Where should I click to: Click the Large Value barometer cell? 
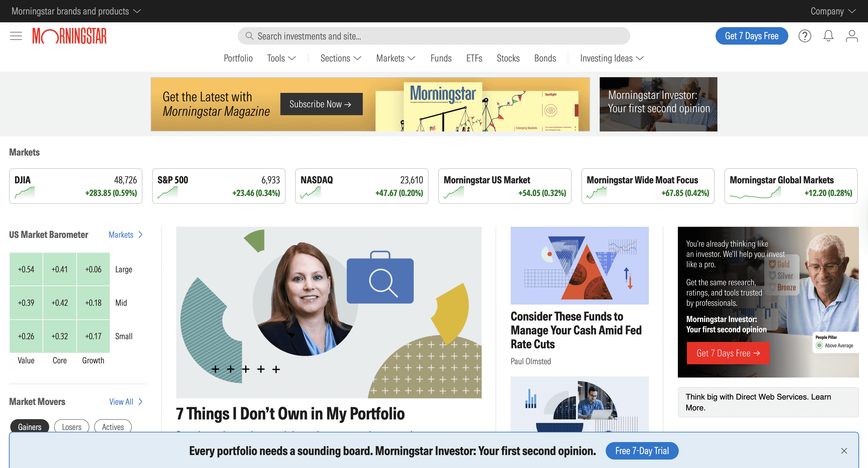click(x=26, y=269)
